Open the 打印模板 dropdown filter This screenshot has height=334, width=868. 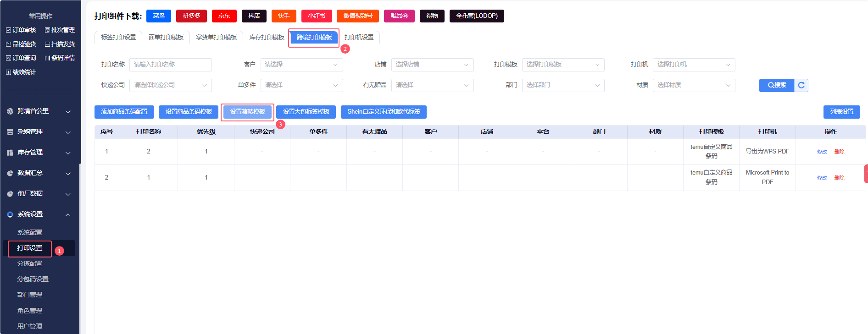coord(563,65)
